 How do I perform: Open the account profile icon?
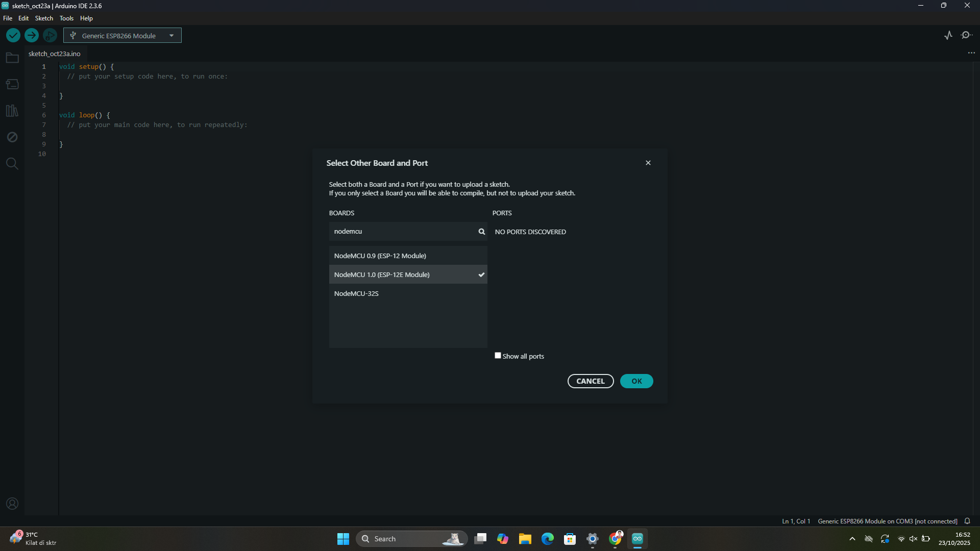[x=12, y=504]
